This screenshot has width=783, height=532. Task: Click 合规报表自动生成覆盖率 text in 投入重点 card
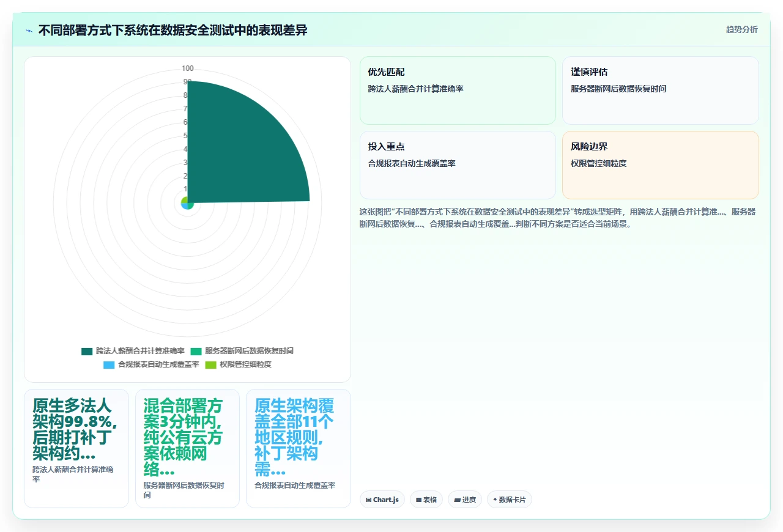click(412, 163)
